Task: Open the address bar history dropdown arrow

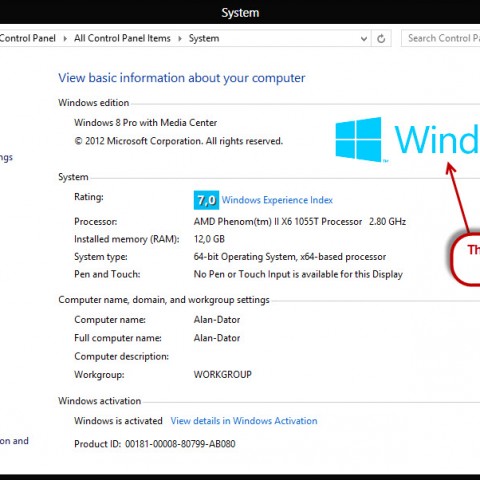Action: (x=364, y=39)
